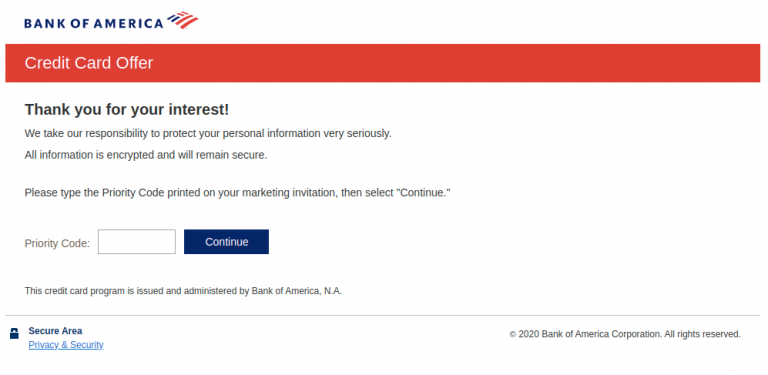The width and height of the screenshot is (768, 375).
Task: Click "Bank of America, N.A." in the disclaimer
Action: [x=297, y=291]
